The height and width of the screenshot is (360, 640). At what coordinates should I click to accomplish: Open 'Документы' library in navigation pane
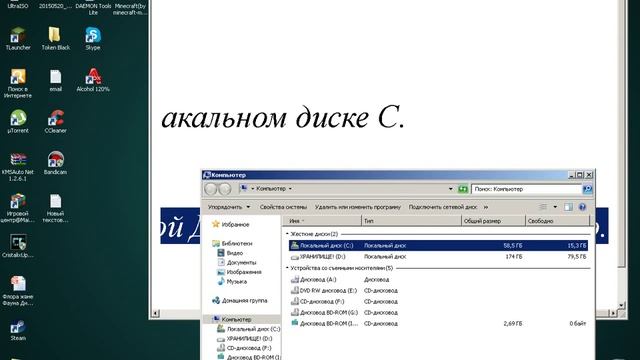coord(237,262)
